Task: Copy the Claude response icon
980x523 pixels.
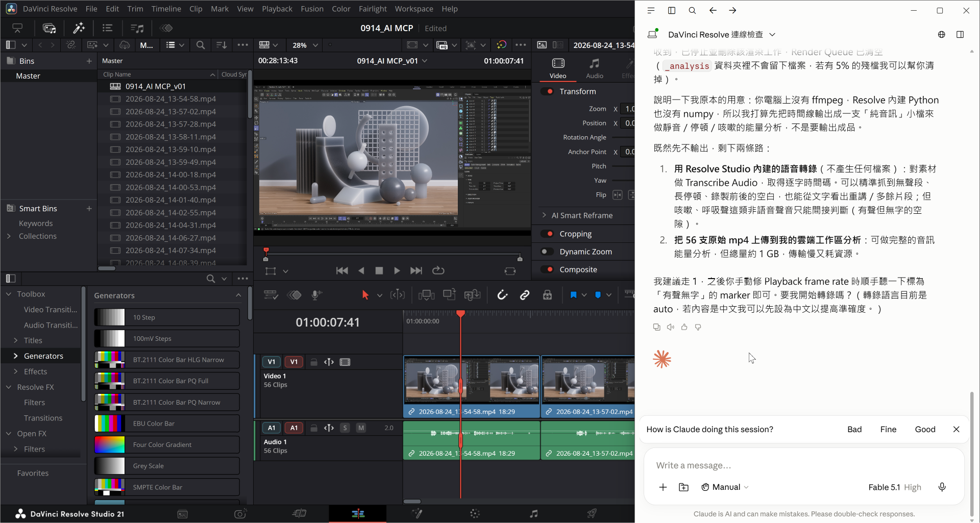Action: tap(657, 327)
